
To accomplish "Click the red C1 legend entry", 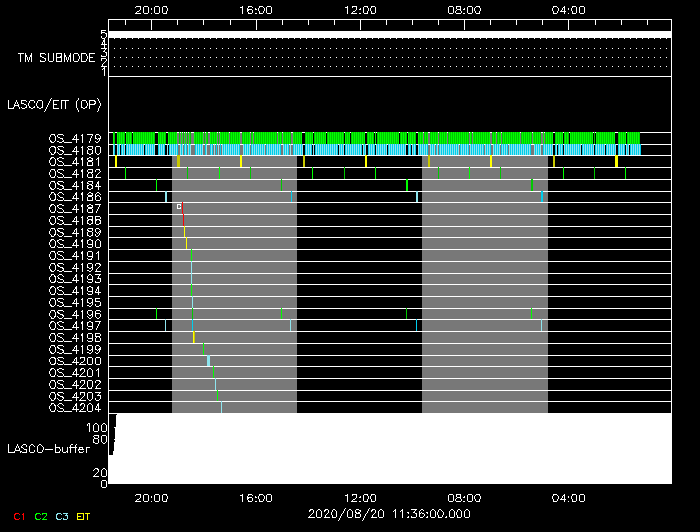I will pyautogui.click(x=19, y=516).
